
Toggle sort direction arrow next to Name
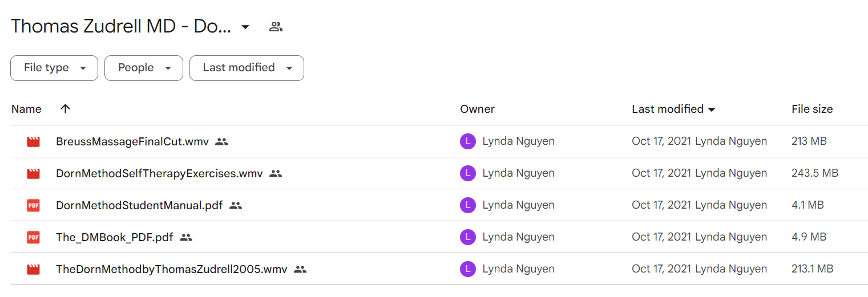click(x=65, y=109)
